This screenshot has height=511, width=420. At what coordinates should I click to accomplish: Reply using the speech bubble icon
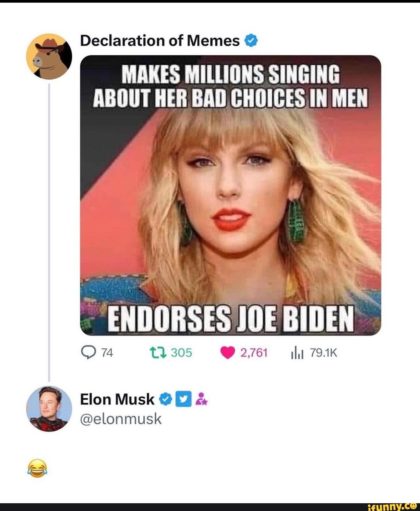[89, 352]
